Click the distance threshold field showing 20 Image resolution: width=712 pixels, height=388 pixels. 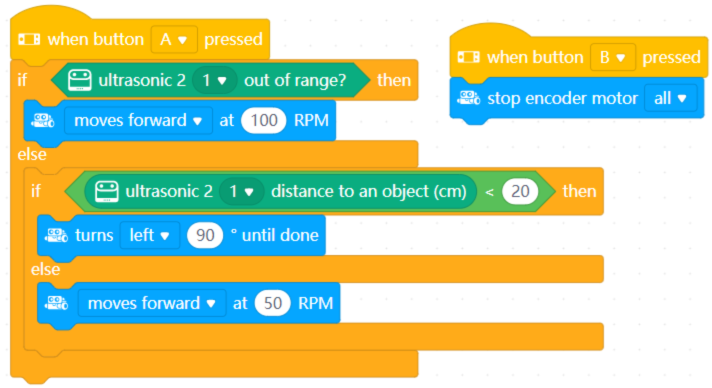click(x=520, y=191)
